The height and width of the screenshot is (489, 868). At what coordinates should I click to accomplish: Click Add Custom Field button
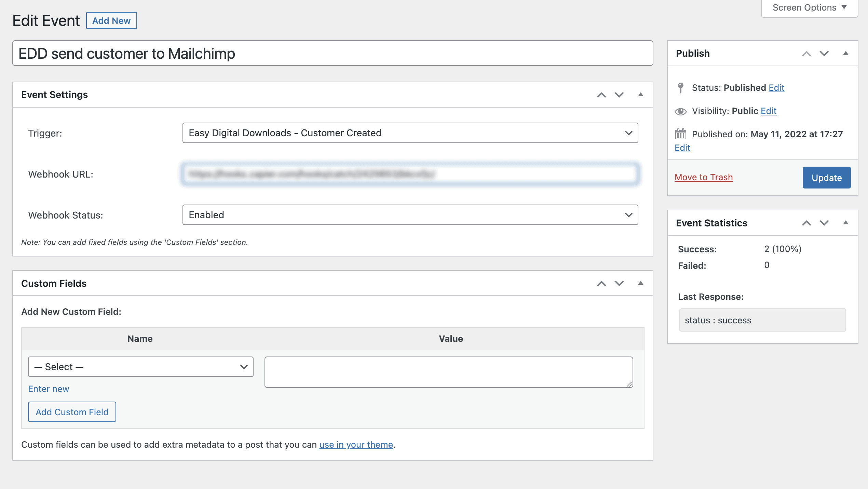tap(72, 412)
